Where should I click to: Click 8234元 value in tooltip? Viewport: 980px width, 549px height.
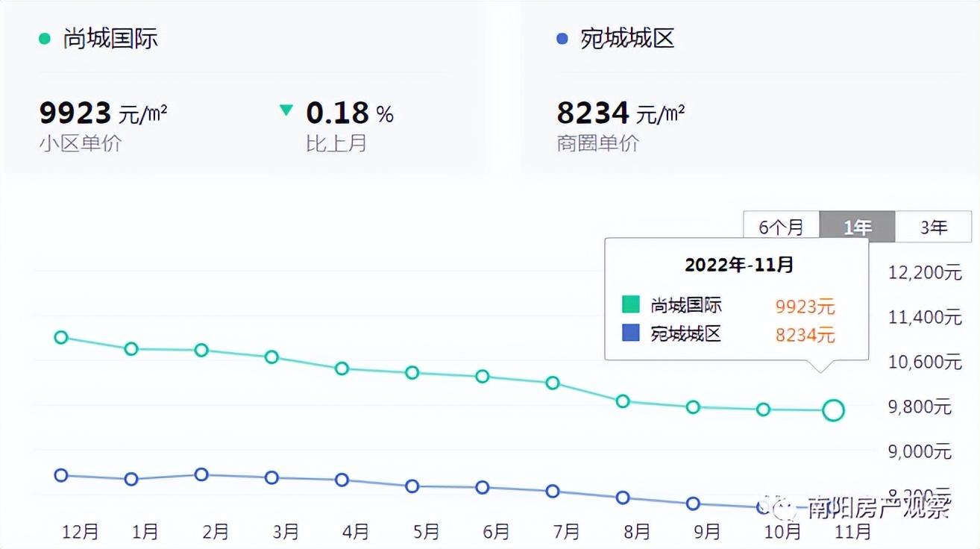(x=805, y=335)
